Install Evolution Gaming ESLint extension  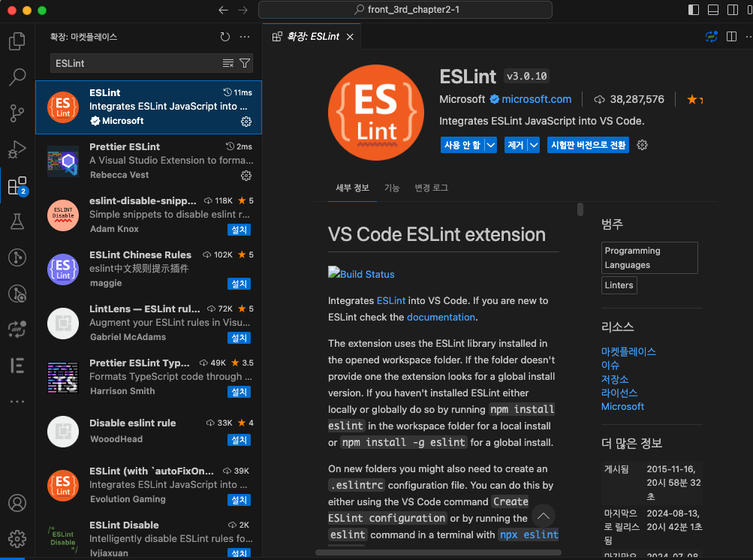239,500
